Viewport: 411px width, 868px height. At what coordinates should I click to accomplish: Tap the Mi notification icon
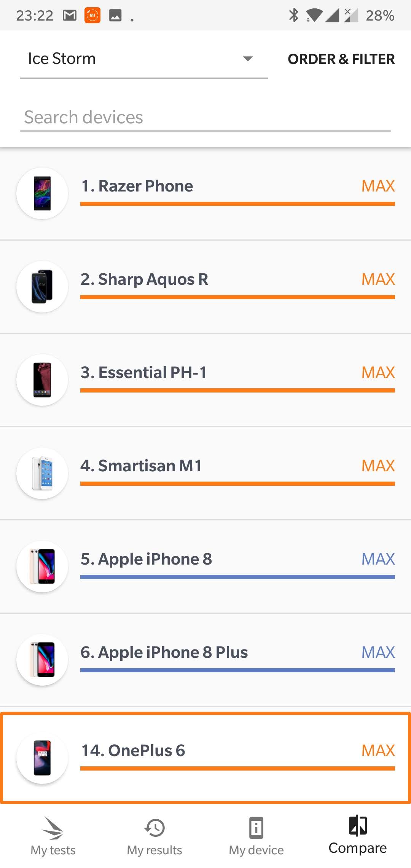[92, 16]
